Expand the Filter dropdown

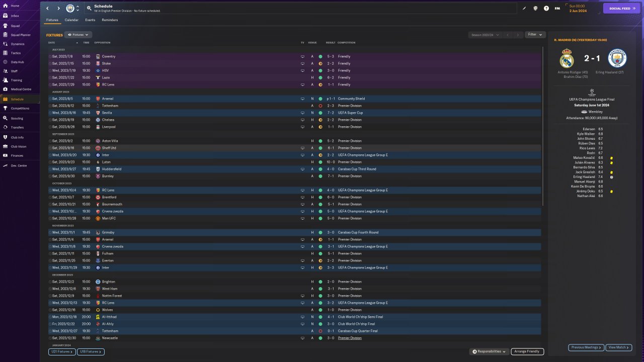pos(535,35)
